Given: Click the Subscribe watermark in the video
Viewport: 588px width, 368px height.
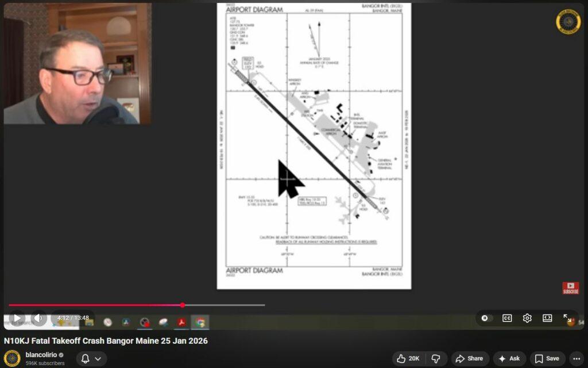Looking at the screenshot, I should coord(570,288).
